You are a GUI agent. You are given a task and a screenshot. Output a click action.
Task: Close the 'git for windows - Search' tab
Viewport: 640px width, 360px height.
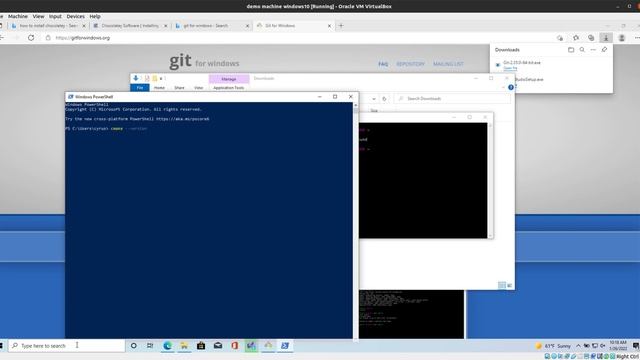[x=247, y=26]
